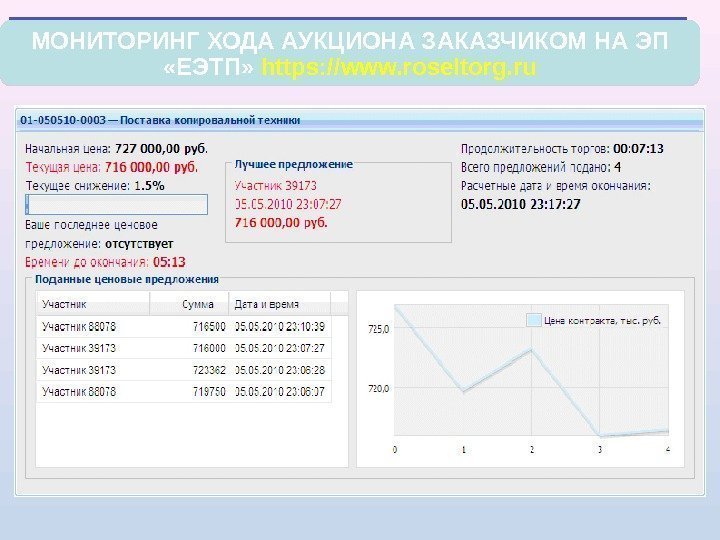Click 'Участник 39173' in best offer box
The image size is (720, 540).
coord(276,186)
